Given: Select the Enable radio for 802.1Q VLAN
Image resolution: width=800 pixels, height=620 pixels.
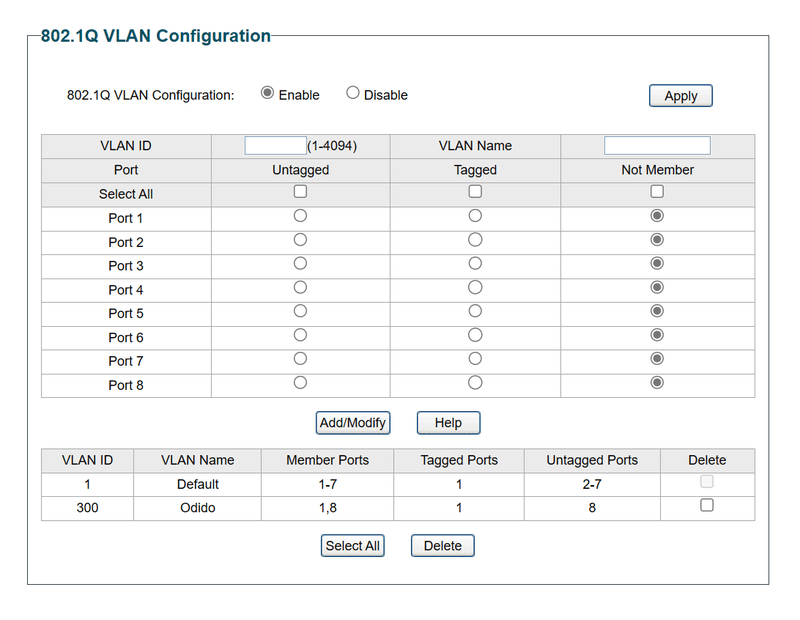Looking at the screenshot, I should coord(267,93).
